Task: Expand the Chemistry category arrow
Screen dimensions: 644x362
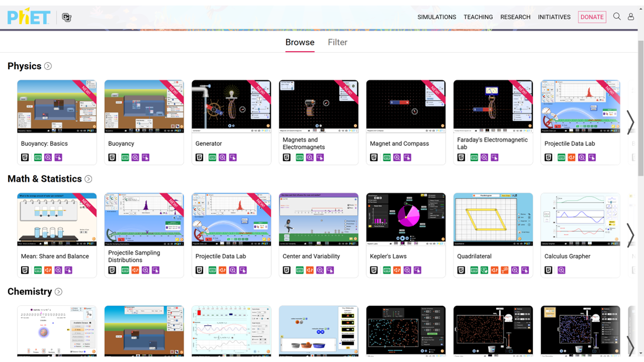Action: [x=58, y=292]
